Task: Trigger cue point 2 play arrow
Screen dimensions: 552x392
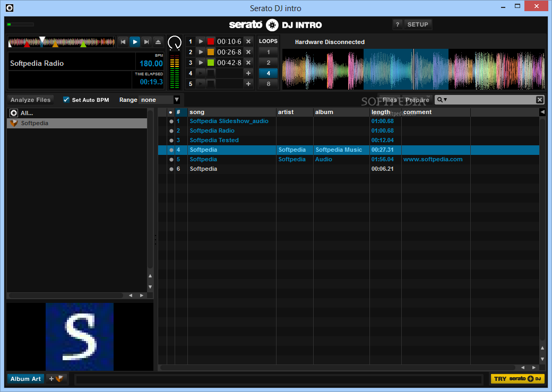Action: (x=201, y=52)
